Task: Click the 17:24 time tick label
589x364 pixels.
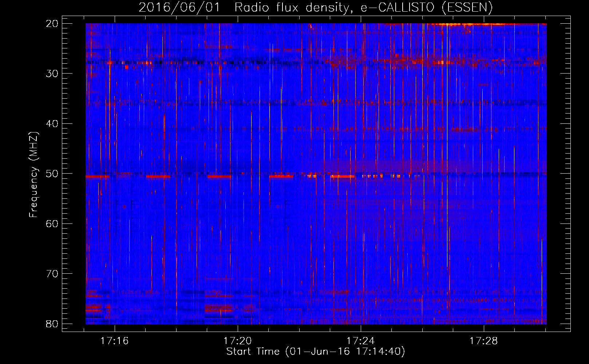Action: (x=360, y=341)
